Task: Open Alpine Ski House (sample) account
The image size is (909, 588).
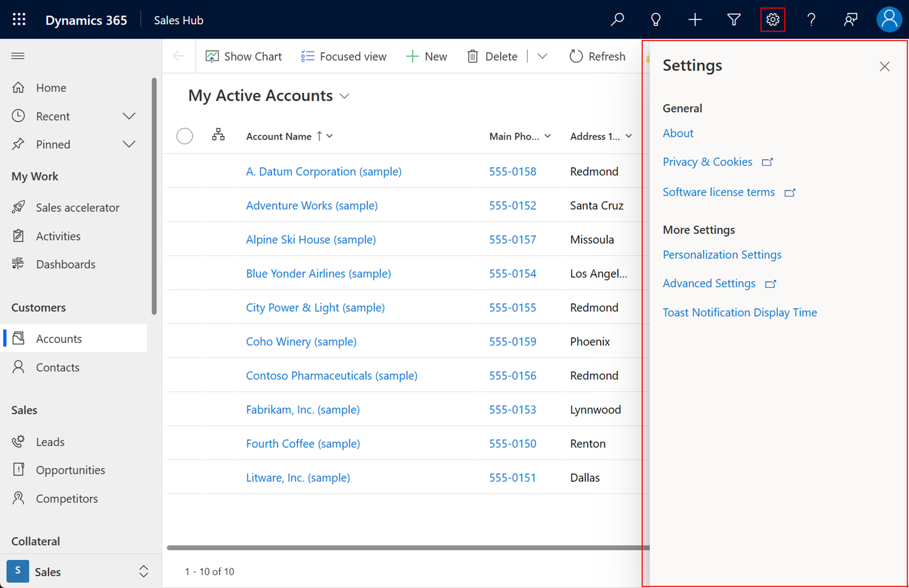Action: (x=311, y=239)
